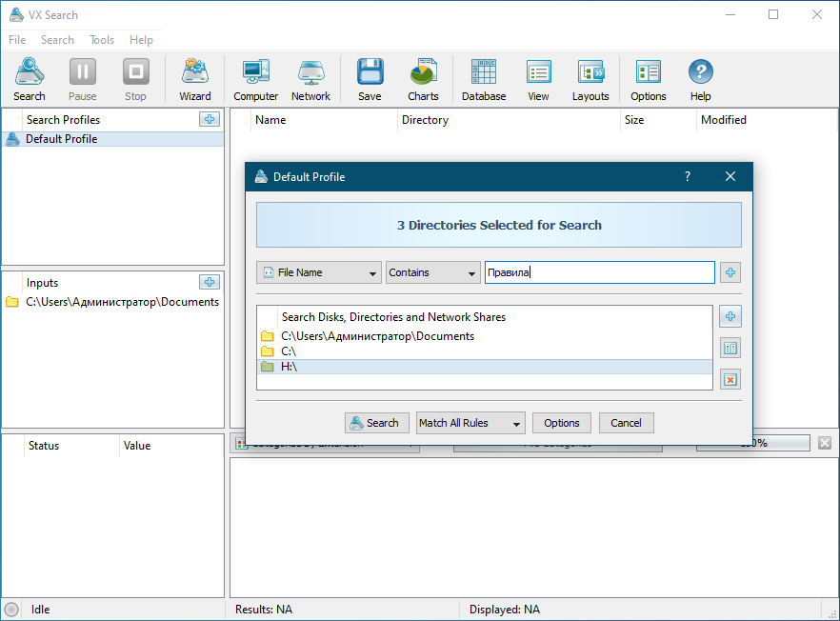Delete the selected search directory
The image size is (840, 621).
[x=730, y=380]
